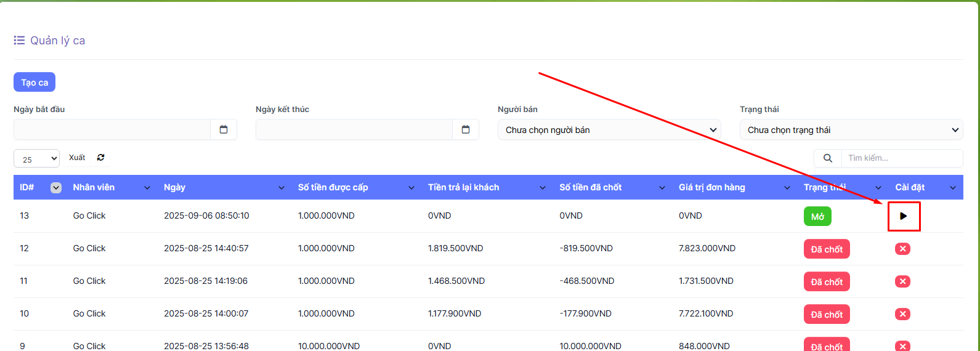Screen dimensions: 980x351
Task: Click the red X icon for shift 11
Action: 902,281
